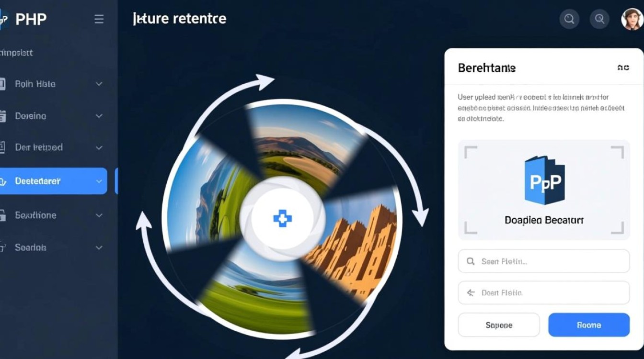This screenshot has height=359, width=644.
Task: Click the hamburger menu icon beside PHP
Action: [99, 19]
